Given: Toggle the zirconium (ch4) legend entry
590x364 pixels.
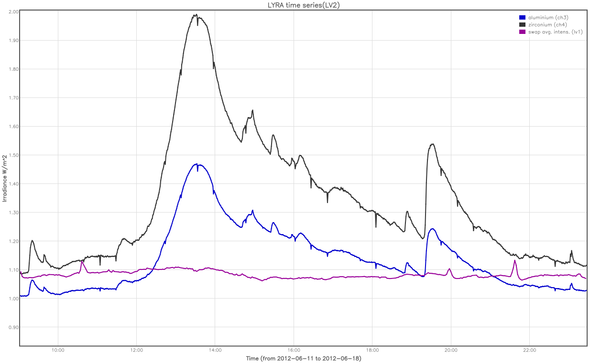Looking at the screenshot, I should (x=543, y=24).
